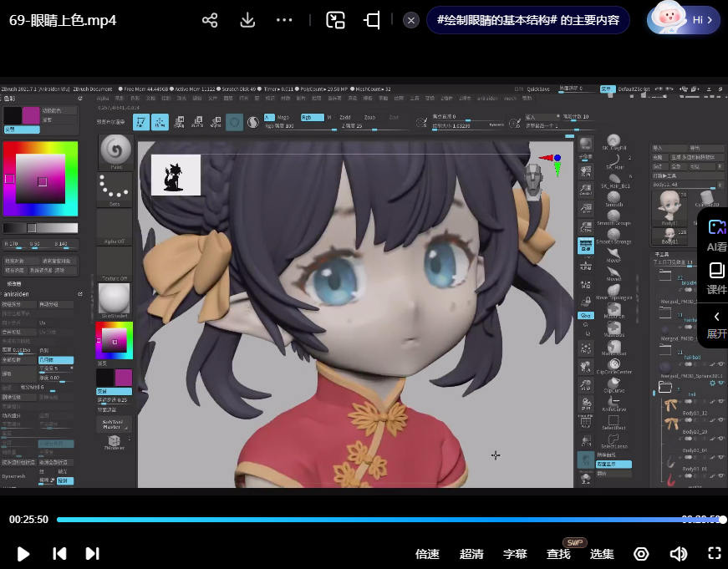Screen dimensions: 728x569
Task: Open the 选集 episode list
Action: (x=602, y=554)
